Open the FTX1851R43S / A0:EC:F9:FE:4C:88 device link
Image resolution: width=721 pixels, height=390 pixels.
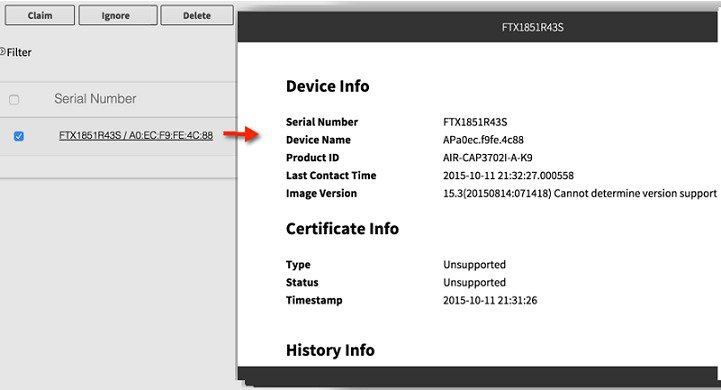pyautogui.click(x=136, y=135)
